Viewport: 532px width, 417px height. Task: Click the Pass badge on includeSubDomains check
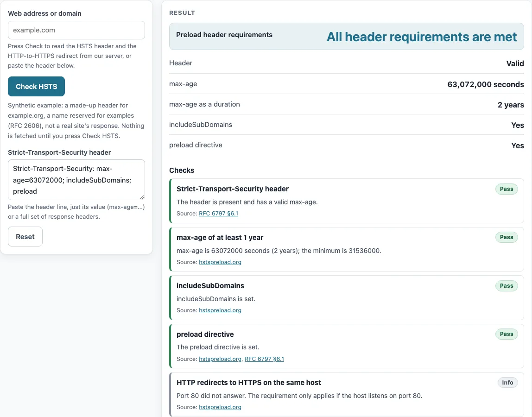[x=507, y=286]
